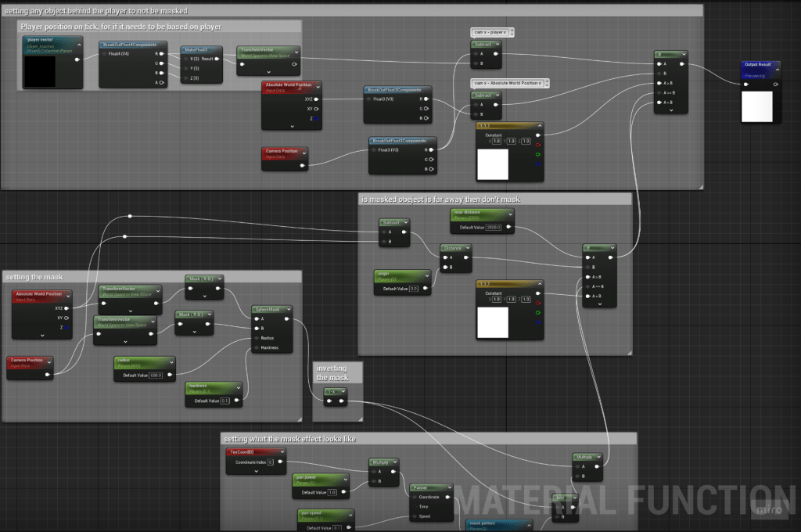Click the A input pin on the SphereMask node
The width and height of the screenshot is (801, 532).
coord(255,319)
